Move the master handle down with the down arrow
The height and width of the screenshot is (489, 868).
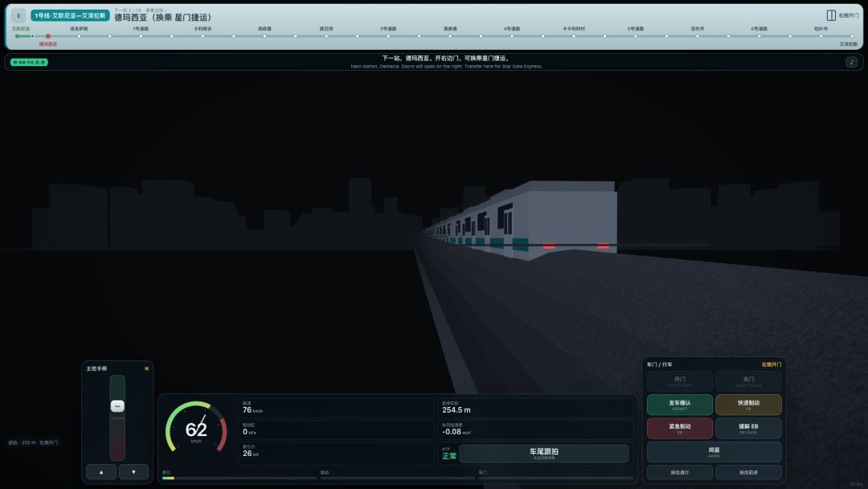tap(133, 472)
